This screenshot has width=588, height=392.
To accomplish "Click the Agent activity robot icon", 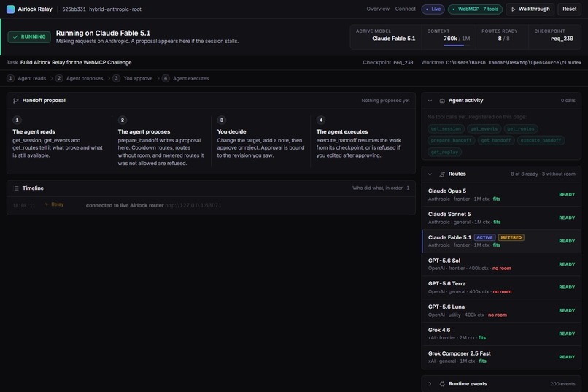I will [x=442, y=101].
